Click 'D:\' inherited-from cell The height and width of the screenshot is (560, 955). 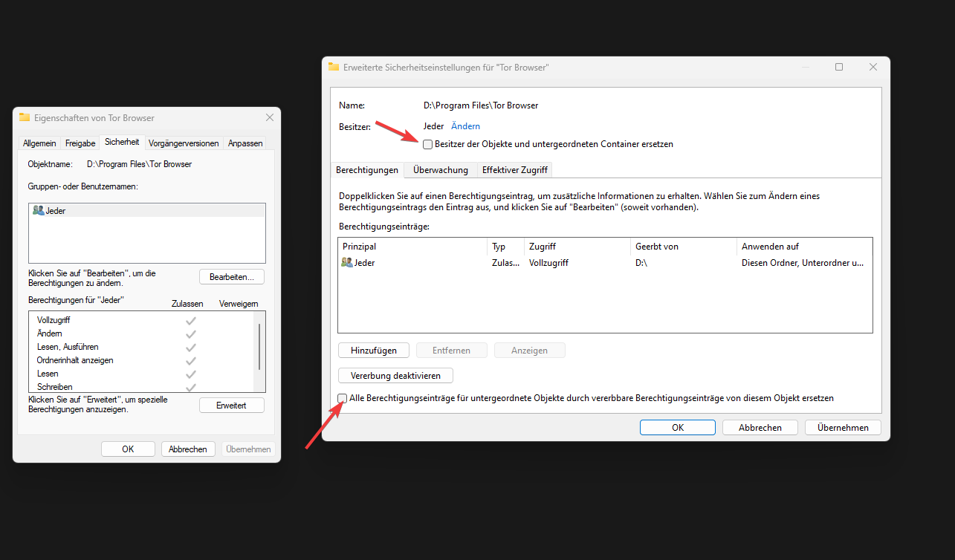[641, 263]
